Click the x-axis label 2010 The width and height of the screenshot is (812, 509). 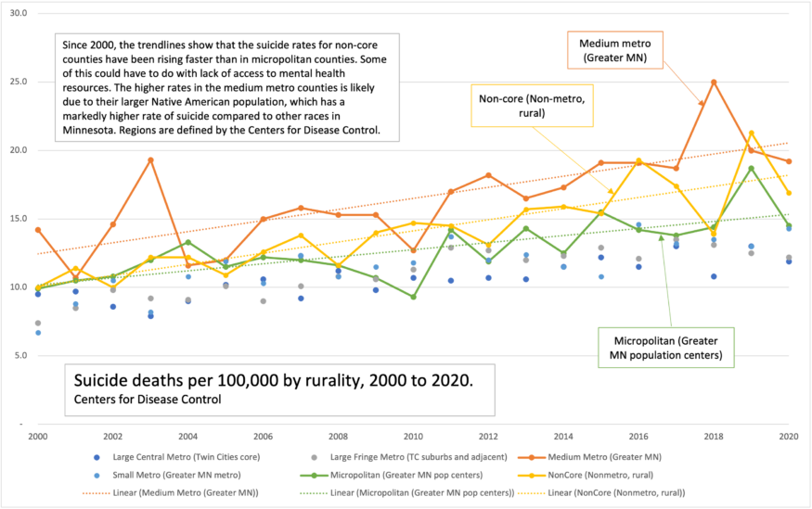(x=413, y=437)
